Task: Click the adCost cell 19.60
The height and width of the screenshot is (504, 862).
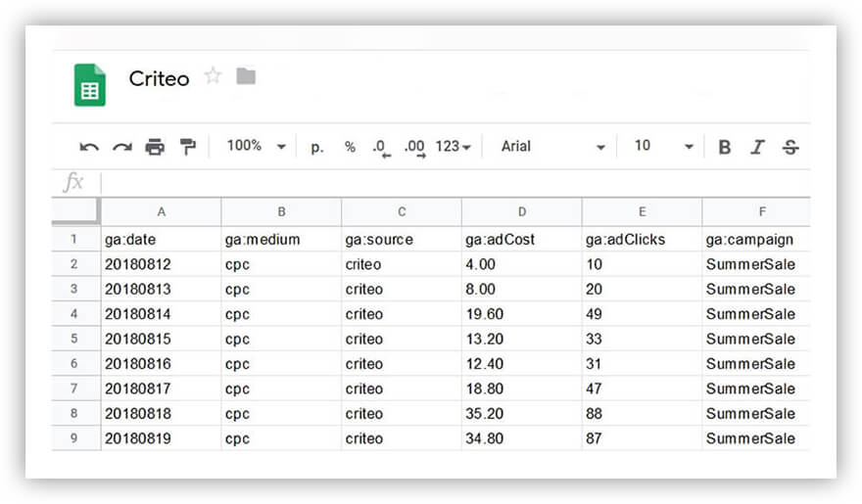Action: pyautogui.click(x=522, y=313)
